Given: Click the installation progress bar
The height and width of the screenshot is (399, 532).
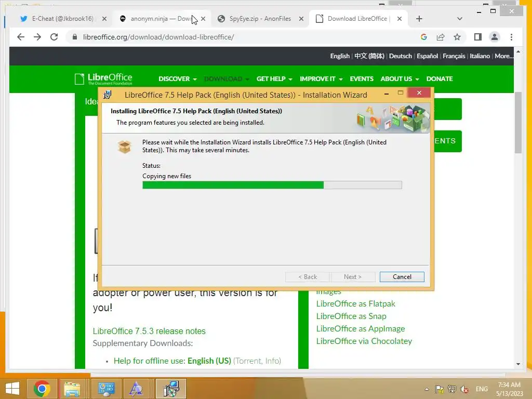Looking at the screenshot, I should point(272,185).
